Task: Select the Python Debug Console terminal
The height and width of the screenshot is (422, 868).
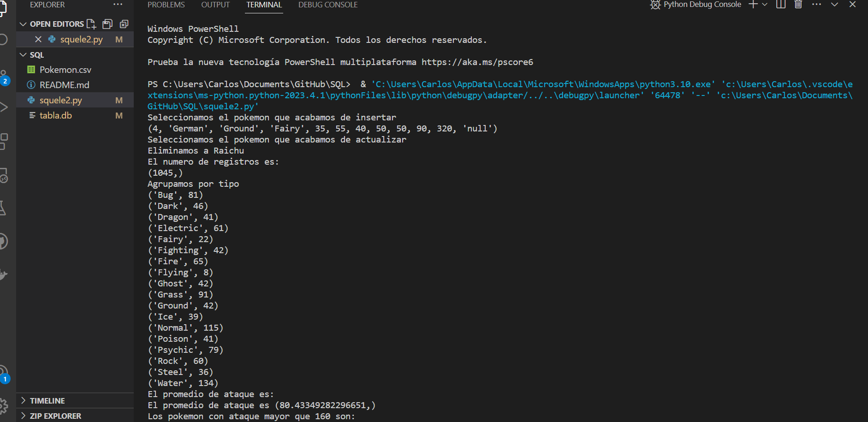Action: (x=701, y=5)
